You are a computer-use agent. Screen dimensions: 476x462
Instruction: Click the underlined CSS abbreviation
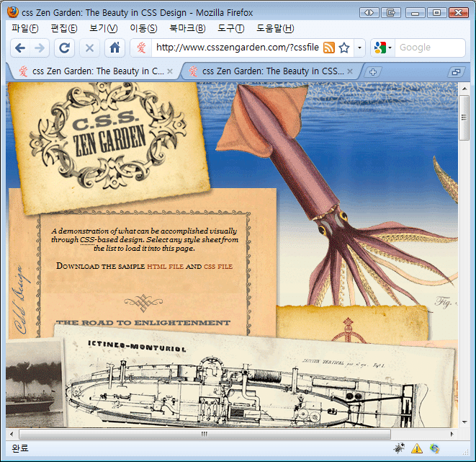87,240
